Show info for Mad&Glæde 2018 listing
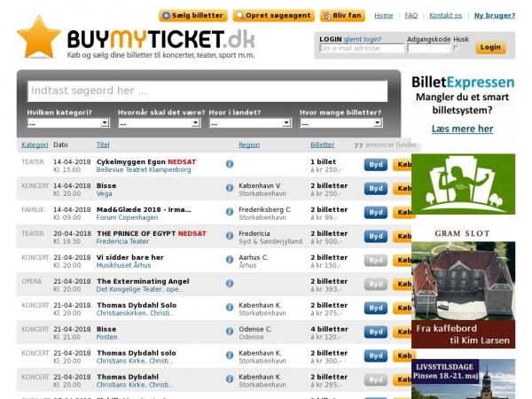Viewport: 532px width, 399px height. coord(230,212)
